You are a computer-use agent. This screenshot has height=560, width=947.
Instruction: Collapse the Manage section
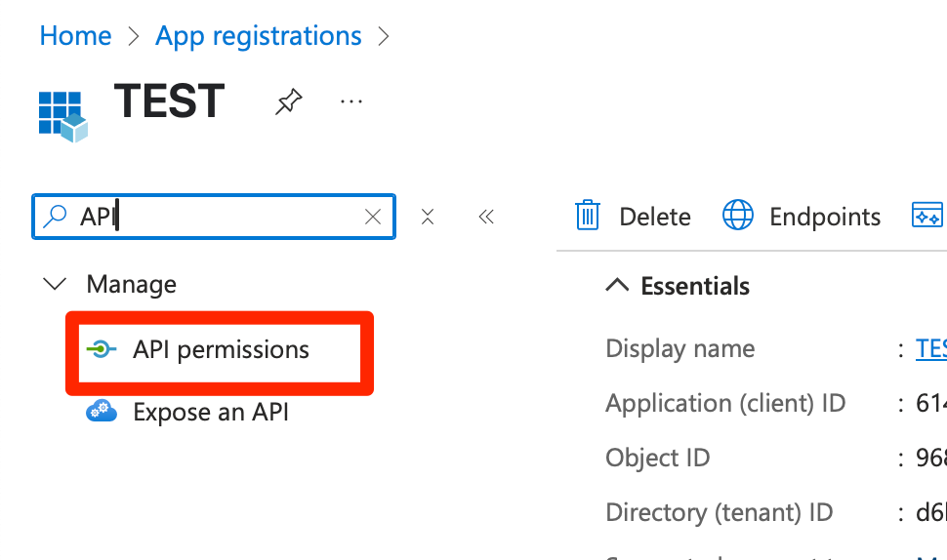click(x=57, y=285)
